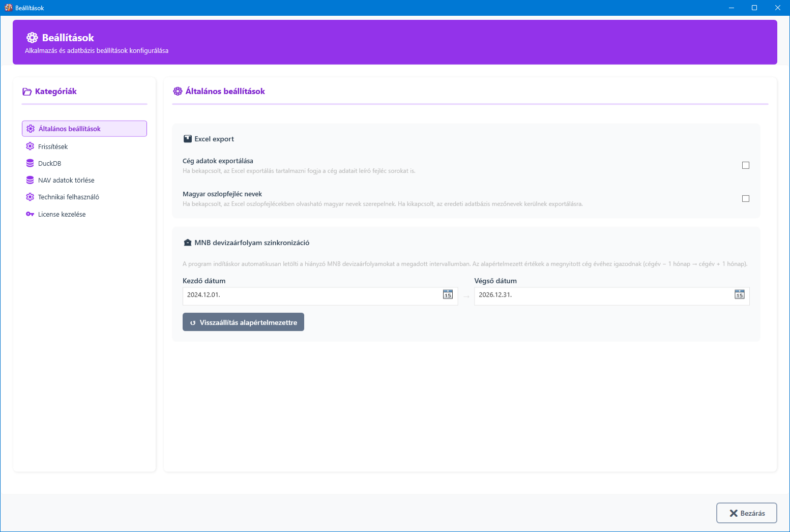790x532 pixels.
Task: Click the Bezárás button
Action: click(x=746, y=513)
